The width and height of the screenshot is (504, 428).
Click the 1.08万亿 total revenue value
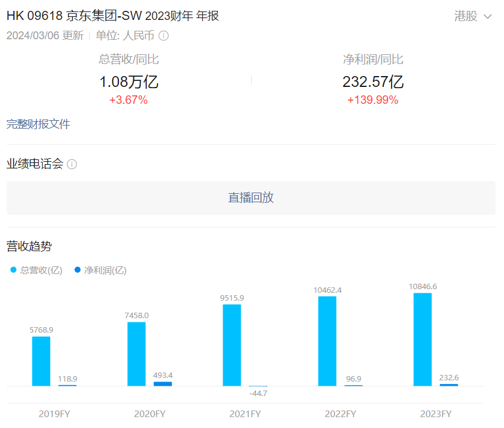point(129,81)
